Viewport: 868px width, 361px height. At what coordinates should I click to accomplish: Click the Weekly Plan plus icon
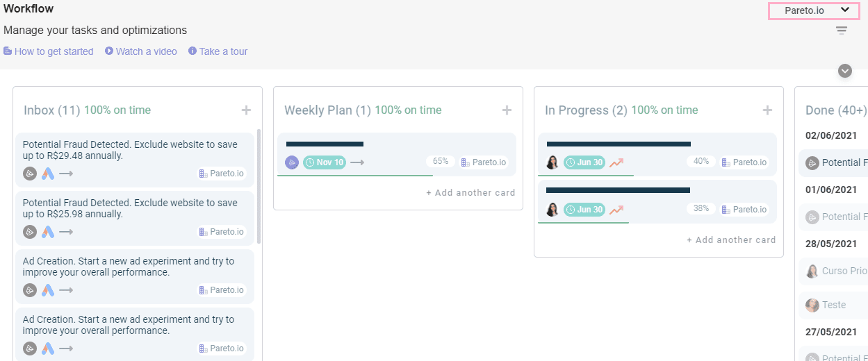(x=507, y=110)
